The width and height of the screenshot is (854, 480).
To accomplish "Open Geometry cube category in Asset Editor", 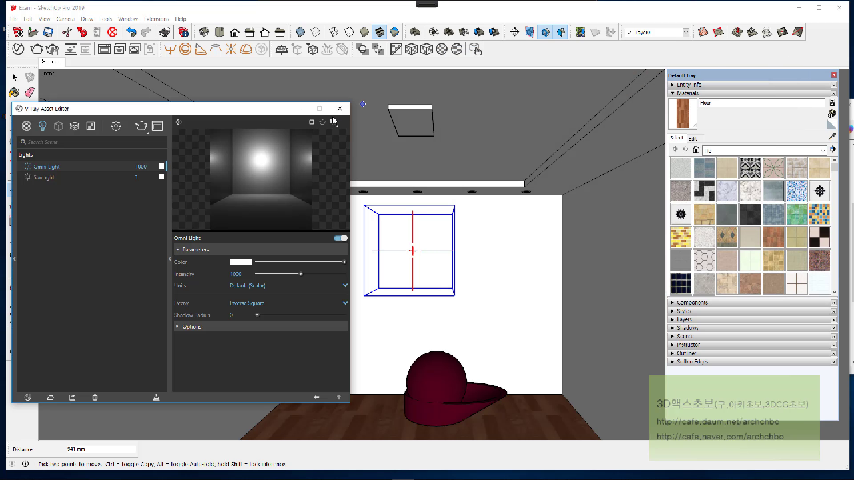I will (58, 126).
